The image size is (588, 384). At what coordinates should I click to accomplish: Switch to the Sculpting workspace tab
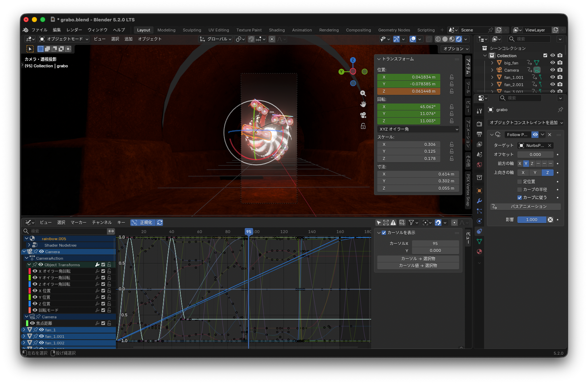(x=192, y=30)
